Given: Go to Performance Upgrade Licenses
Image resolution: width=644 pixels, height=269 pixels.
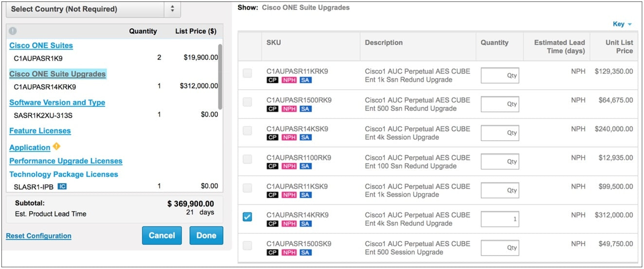Looking at the screenshot, I should click(x=66, y=161).
